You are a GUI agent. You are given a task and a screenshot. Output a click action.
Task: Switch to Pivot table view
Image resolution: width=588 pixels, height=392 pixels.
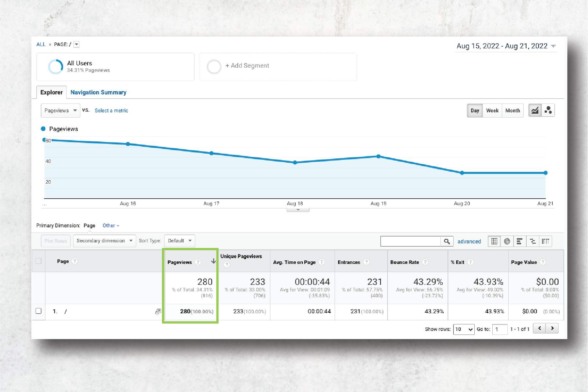[x=546, y=241]
